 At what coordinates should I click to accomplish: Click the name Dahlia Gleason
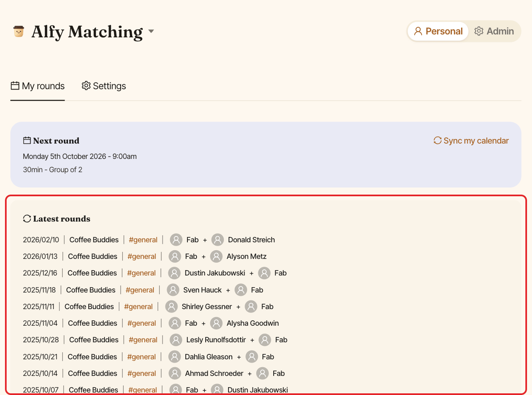[209, 357]
